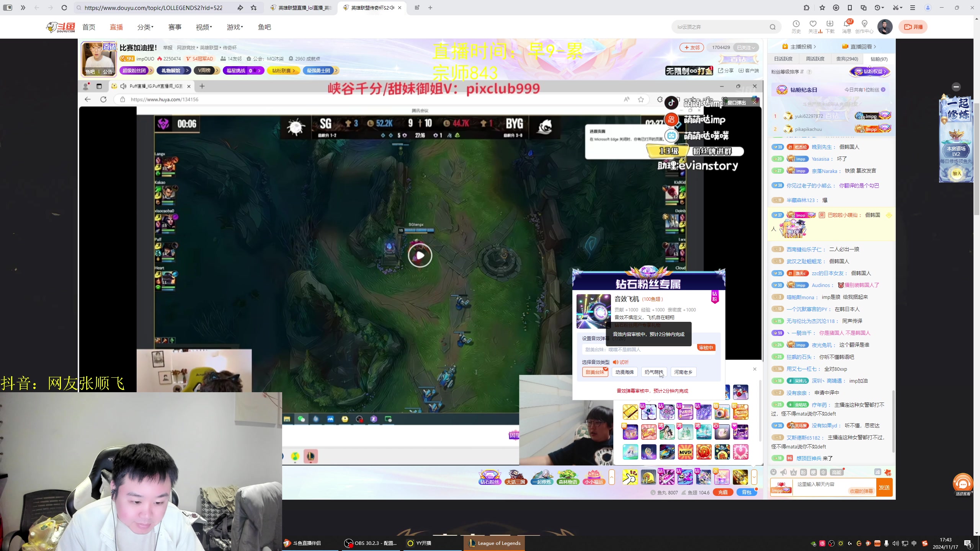Expand 主播投稿 section

point(799,47)
